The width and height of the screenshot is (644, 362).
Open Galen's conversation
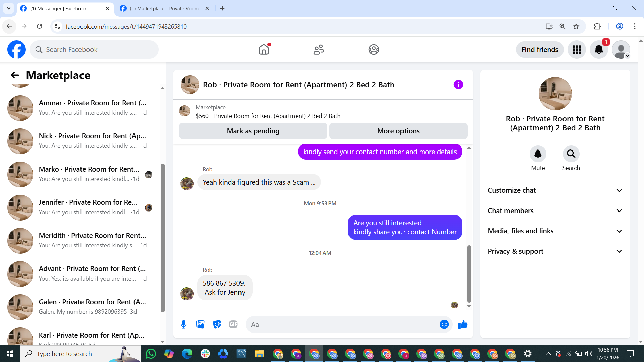80,307
